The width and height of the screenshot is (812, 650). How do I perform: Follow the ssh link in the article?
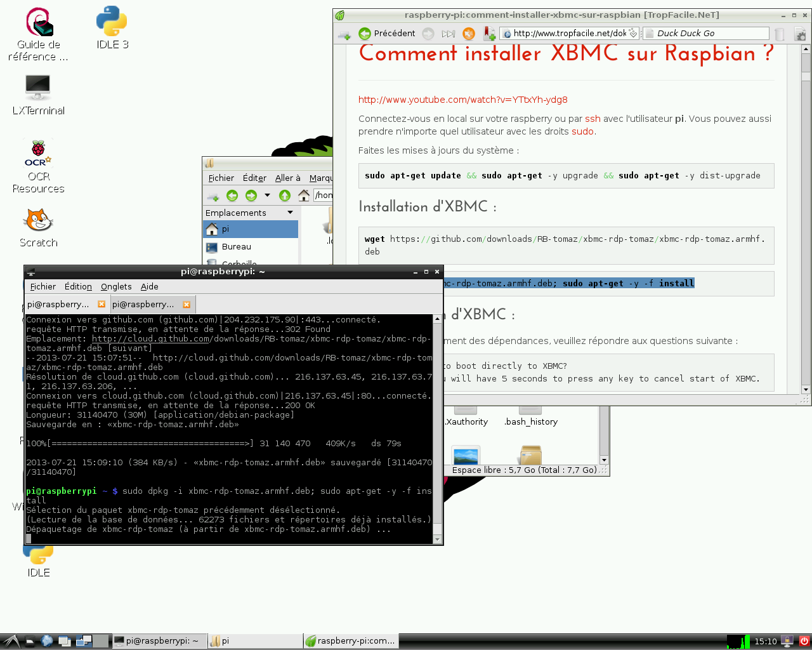[593, 119]
